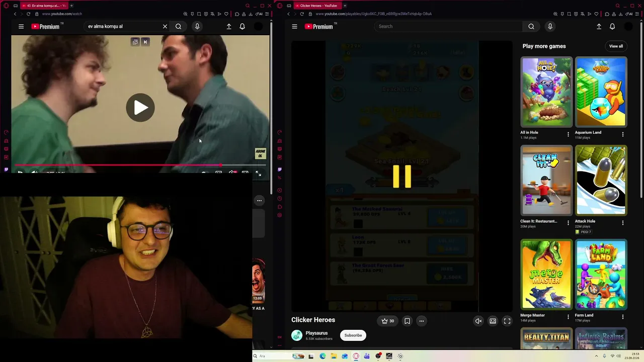This screenshot has width=644, height=362.
Task: Open the 'All in Hole' game thumbnail
Action: click(x=546, y=92)
